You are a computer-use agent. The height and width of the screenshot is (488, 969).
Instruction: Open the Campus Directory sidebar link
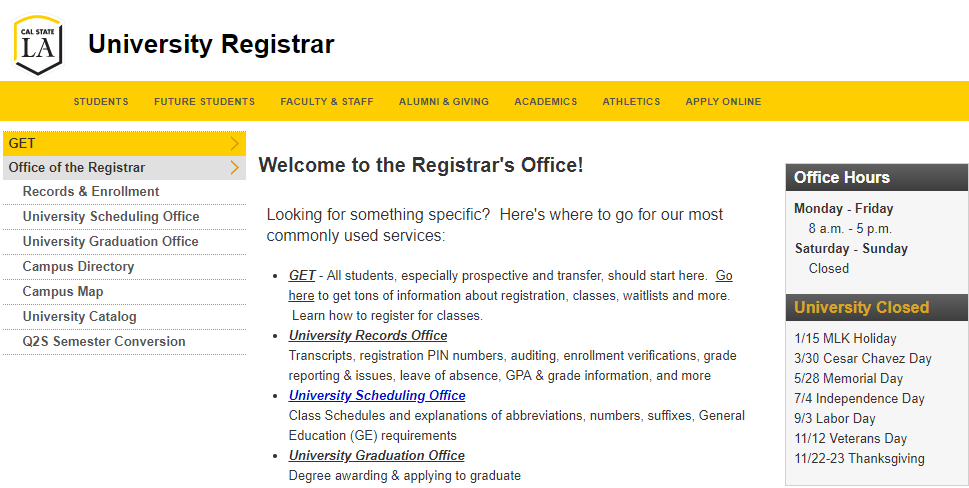click(x=78, y=267)
